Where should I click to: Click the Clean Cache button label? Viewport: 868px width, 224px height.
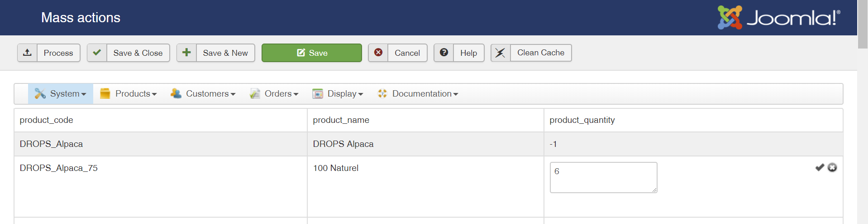pyautogui.click(x=541, y=53)
